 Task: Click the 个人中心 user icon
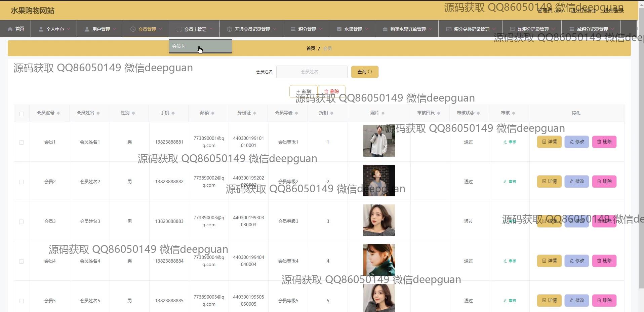click(41, 30)
